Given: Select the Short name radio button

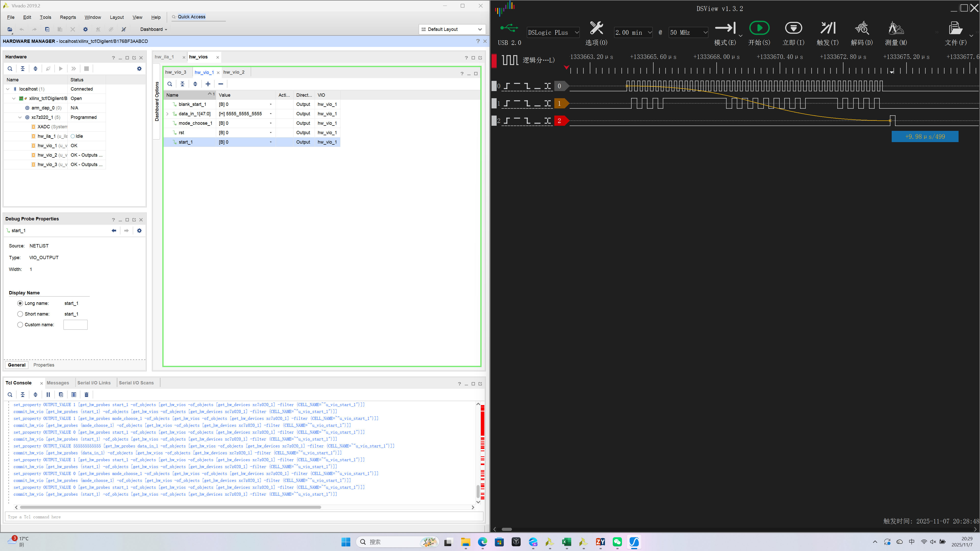Looking at the screenshot, I should point(20,314).
